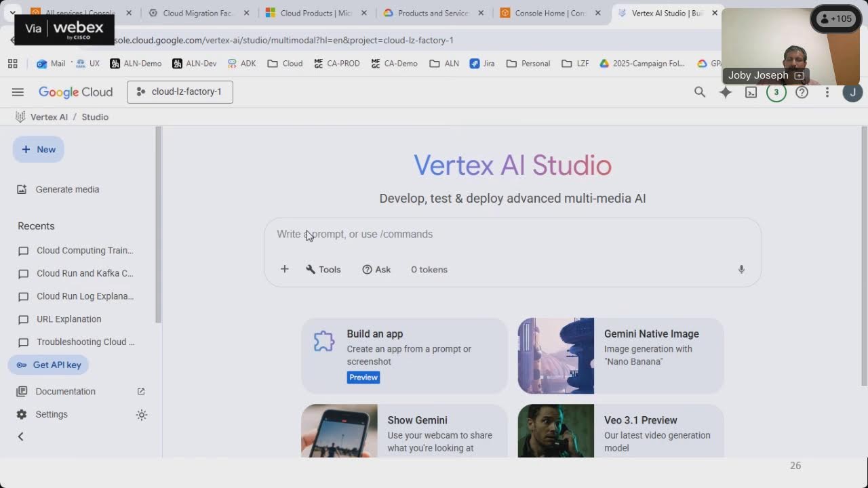This screenshot has width=868, height=488.
Task: Click the search magnifier in the console header
Action: pyautogui.click(x=700, y=92)
